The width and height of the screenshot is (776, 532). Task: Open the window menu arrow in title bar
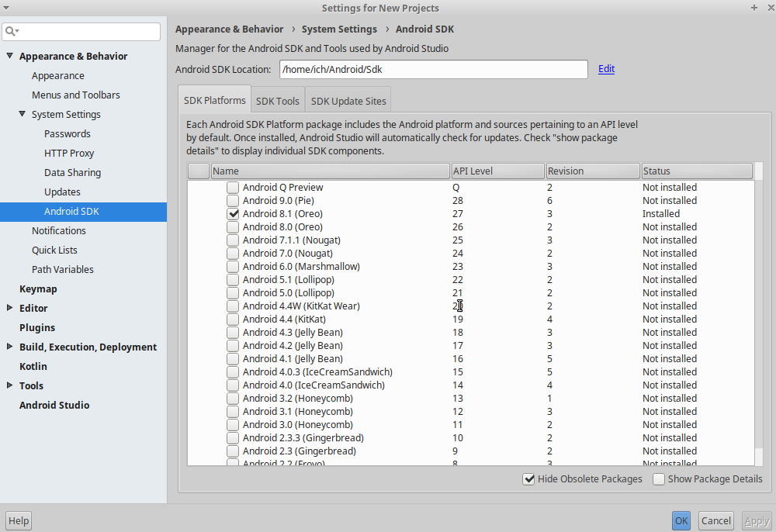point(5,8)
